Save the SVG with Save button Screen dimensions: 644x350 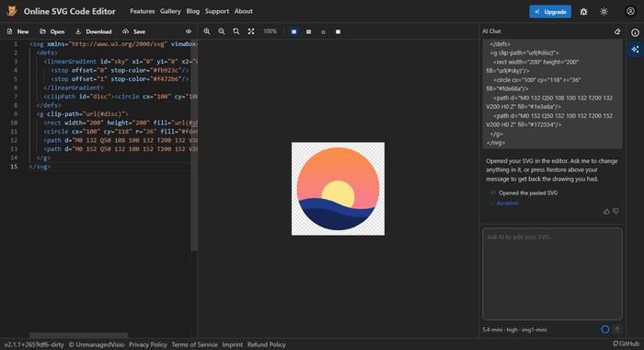coord(134,31)
